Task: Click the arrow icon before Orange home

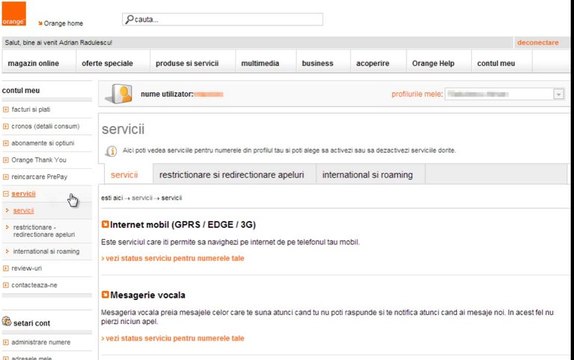Action: [x=40, y=23]
